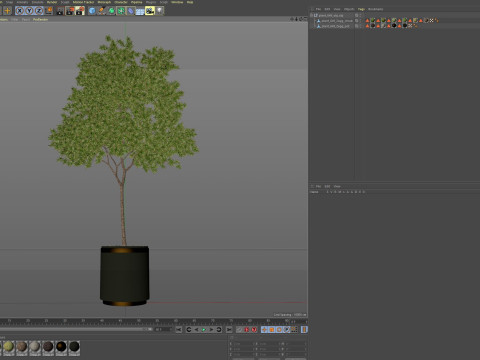
Task: Open Object Manager Tags menu
Action: pos(361,9)
